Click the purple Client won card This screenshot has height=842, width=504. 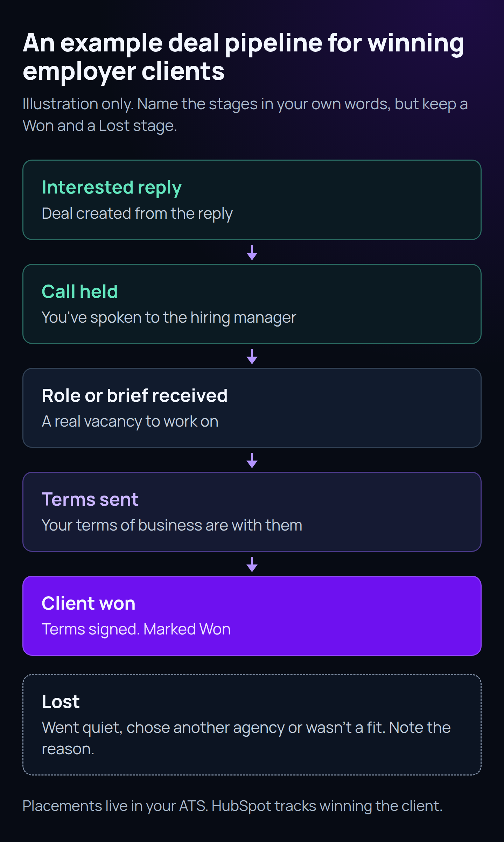pos(252,616)
